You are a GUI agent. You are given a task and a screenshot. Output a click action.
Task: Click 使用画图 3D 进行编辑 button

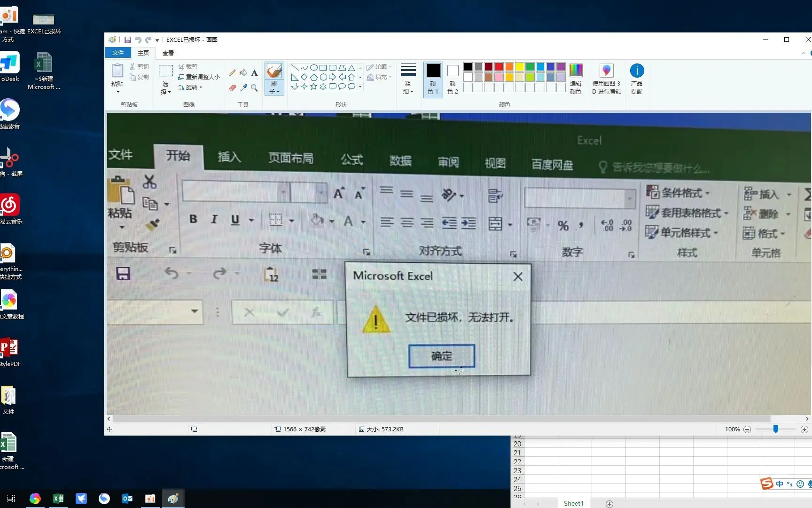click(606, 79)
